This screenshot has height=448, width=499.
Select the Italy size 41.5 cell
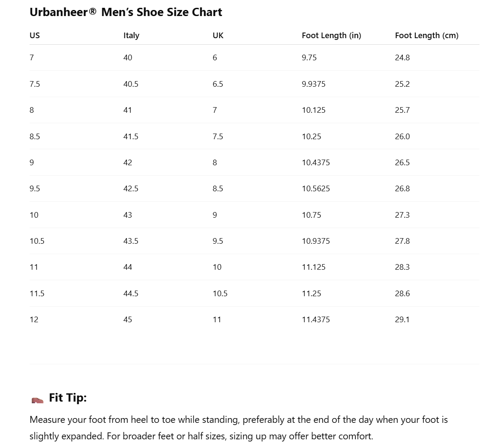pos(131,137)
